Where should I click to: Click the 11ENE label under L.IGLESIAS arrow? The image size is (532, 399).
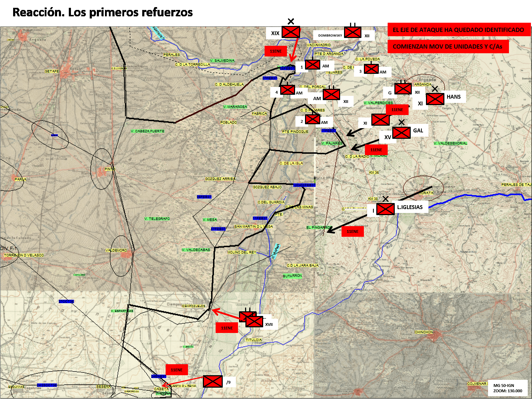[353, 231]
